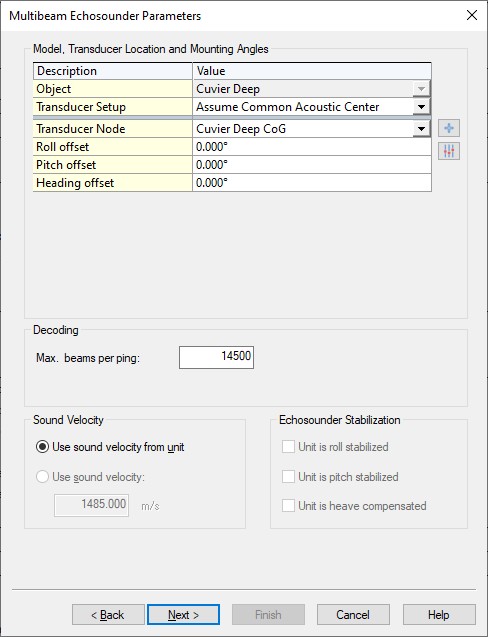
Task: Enable Unit is roll stabilized checkbox
Action: (x=288, y=447)
